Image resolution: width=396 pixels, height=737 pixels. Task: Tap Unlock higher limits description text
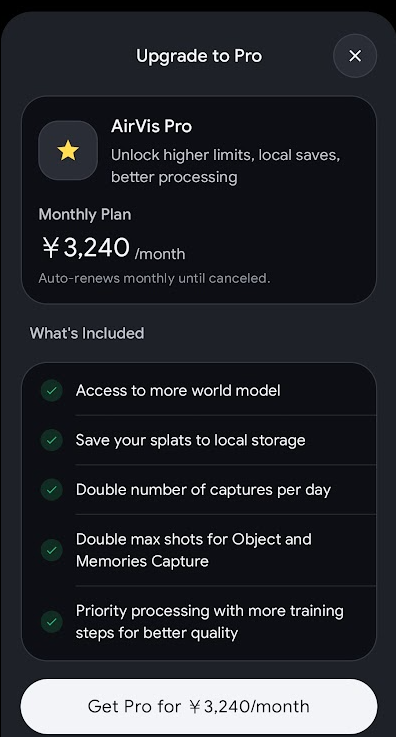225,166
